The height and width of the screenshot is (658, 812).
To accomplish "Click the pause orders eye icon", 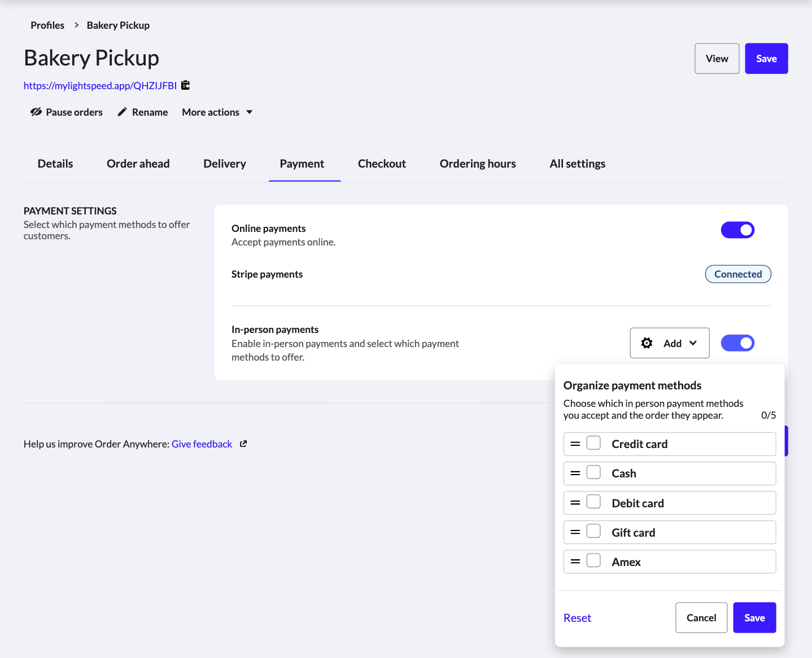I will tap(36, 112).
